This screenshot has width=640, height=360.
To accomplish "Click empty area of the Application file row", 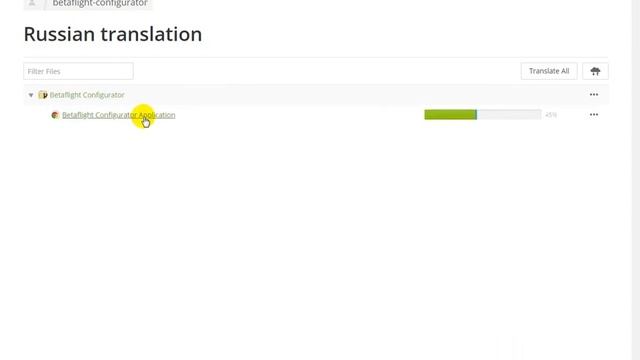I will [298, 115].
